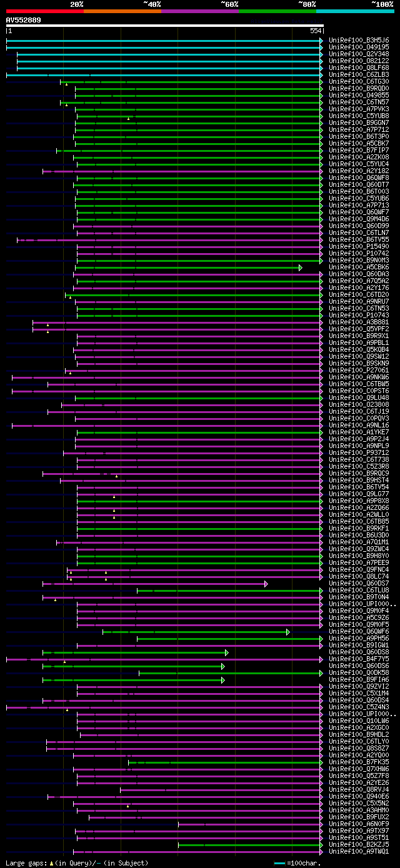Image resolution: width=400 pixels, height=868 pixels.
Task: Click the cyan ~100% identity legend segment
Action: tap(355, 11)
